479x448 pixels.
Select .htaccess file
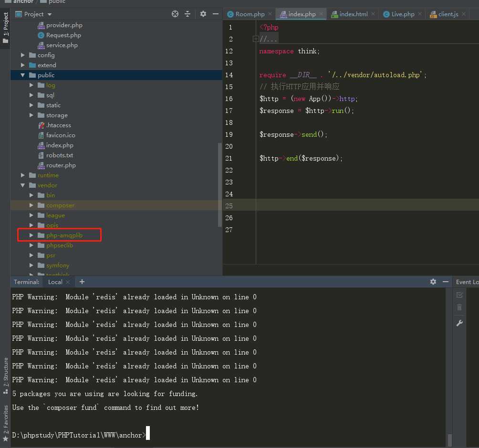click(x=59, y=125)
